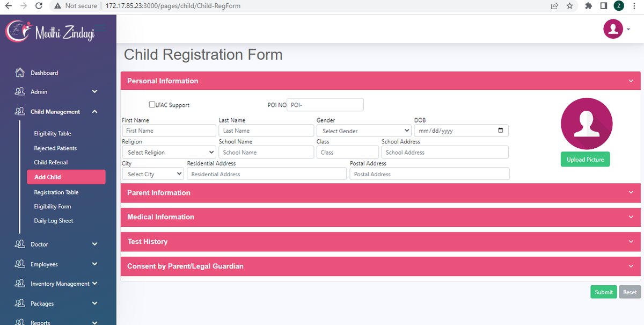Expand the Parent Information section

pyautogui.click(x=380, y=193)
